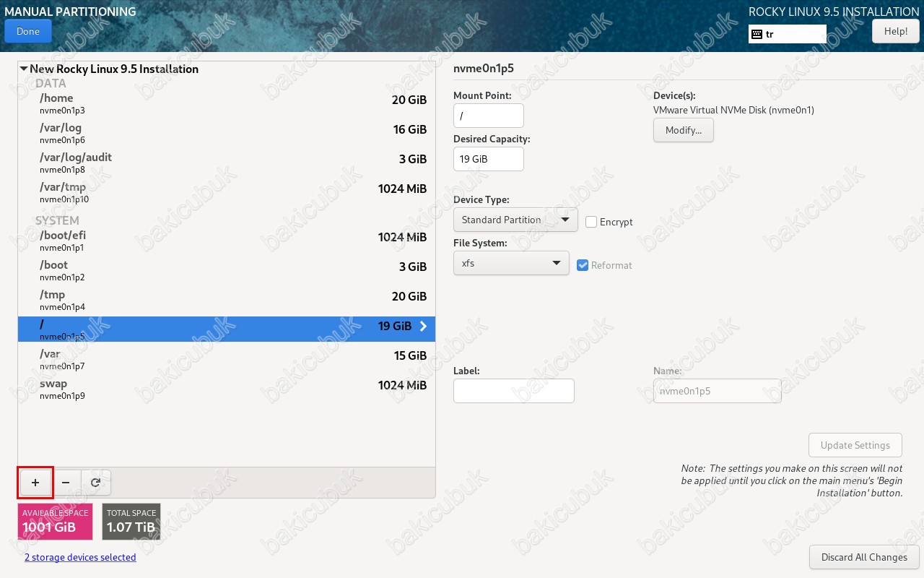
Task: Click the Help! button
Action: pos(896,31)
